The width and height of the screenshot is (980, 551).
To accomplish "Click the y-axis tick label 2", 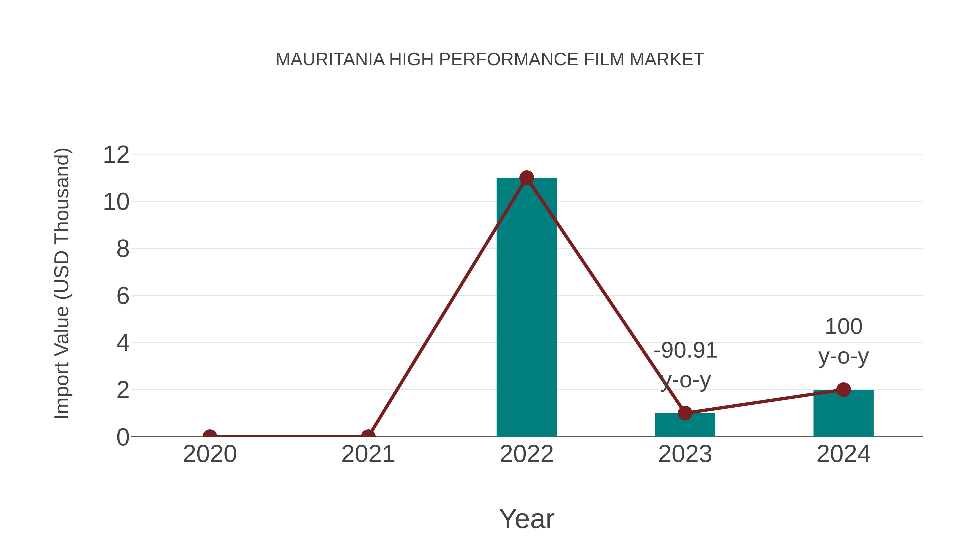I will (x=123, y=390).
